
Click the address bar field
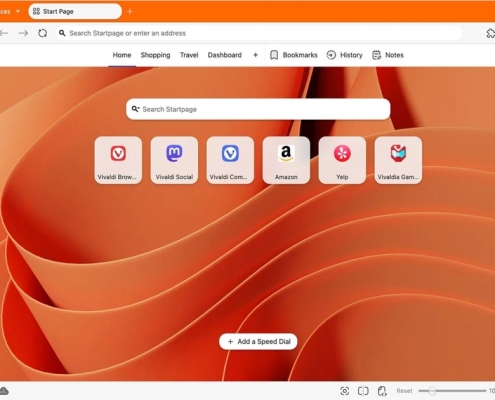click(x=258, y=33)
